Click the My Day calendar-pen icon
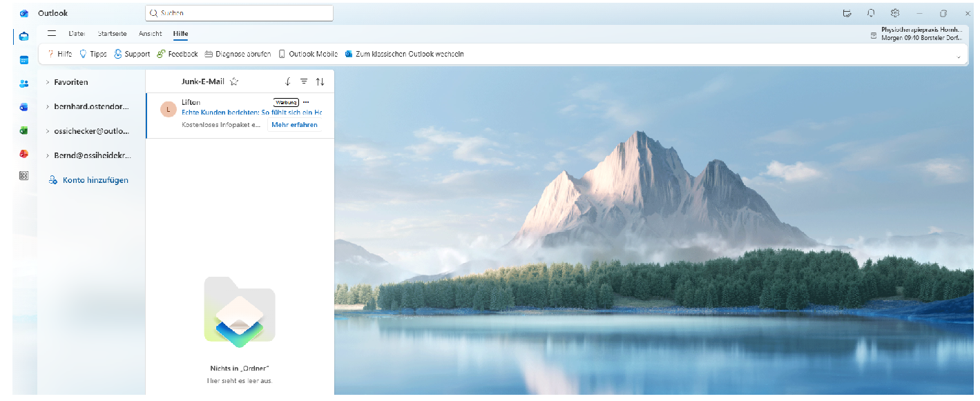This screenshot has height=401, width=980. pyautogui.click(x=847, y=13)
